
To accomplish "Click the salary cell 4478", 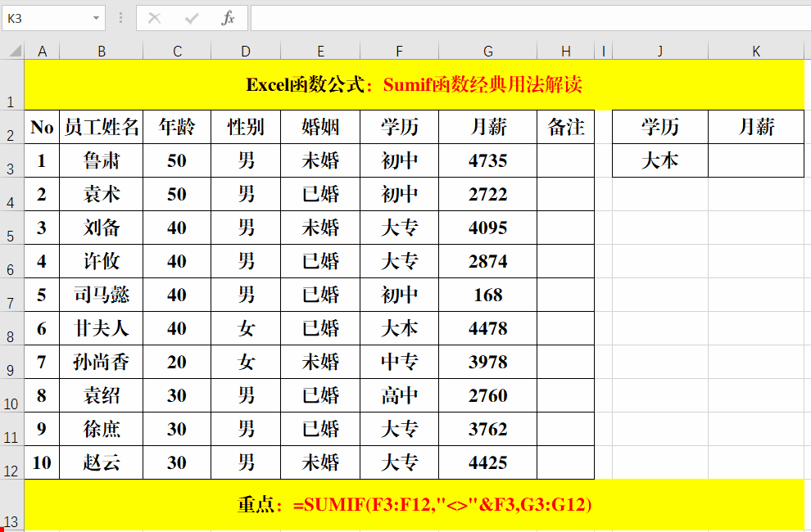I will pyautogui.click(x=487, y=328).
